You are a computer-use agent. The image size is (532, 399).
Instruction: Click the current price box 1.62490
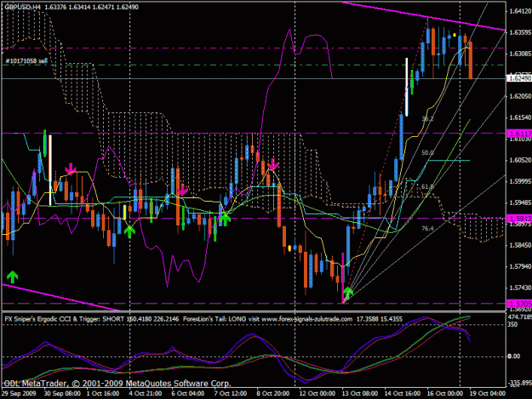click(x=518, y=78)
